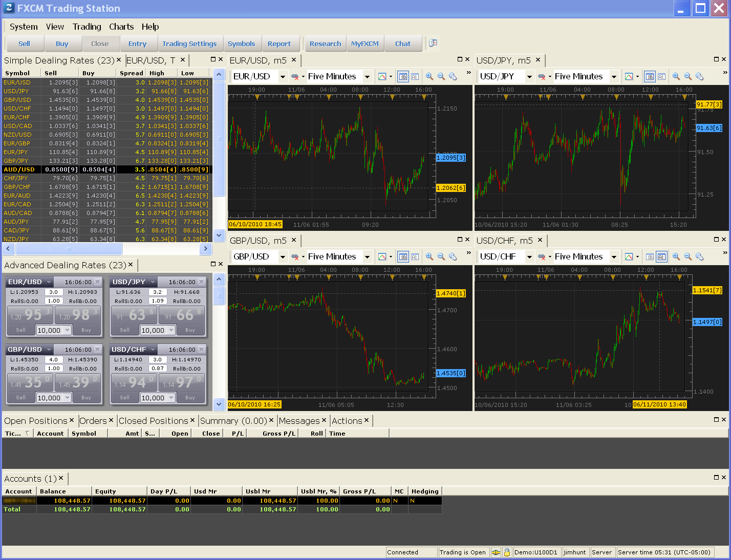
Task: Open the USD/CHF tile symbol dropdown
Action: tap(153, 350)
